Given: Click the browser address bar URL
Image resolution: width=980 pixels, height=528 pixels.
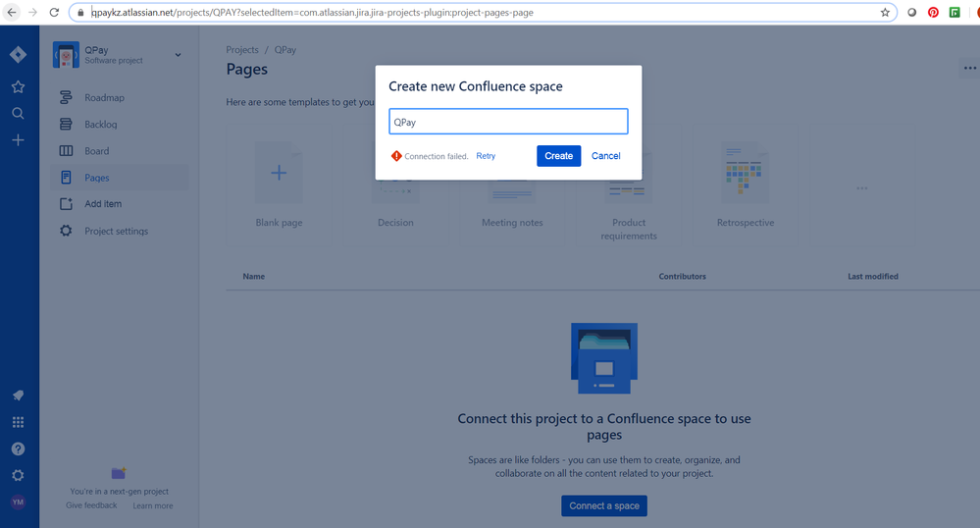Looking at the screenshot, I should tap(313, 13).
